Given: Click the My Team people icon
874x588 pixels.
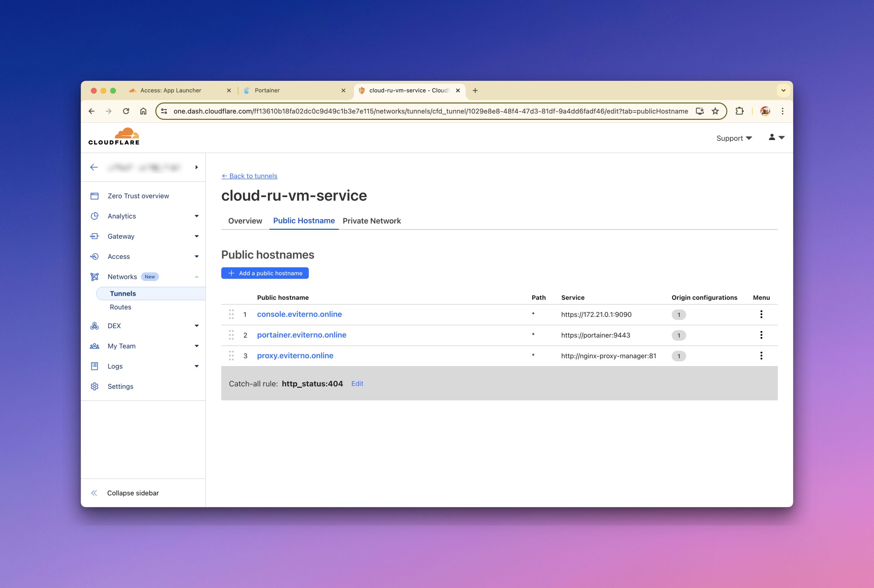Looking at the screenshot, I should [x=95, y=346].
